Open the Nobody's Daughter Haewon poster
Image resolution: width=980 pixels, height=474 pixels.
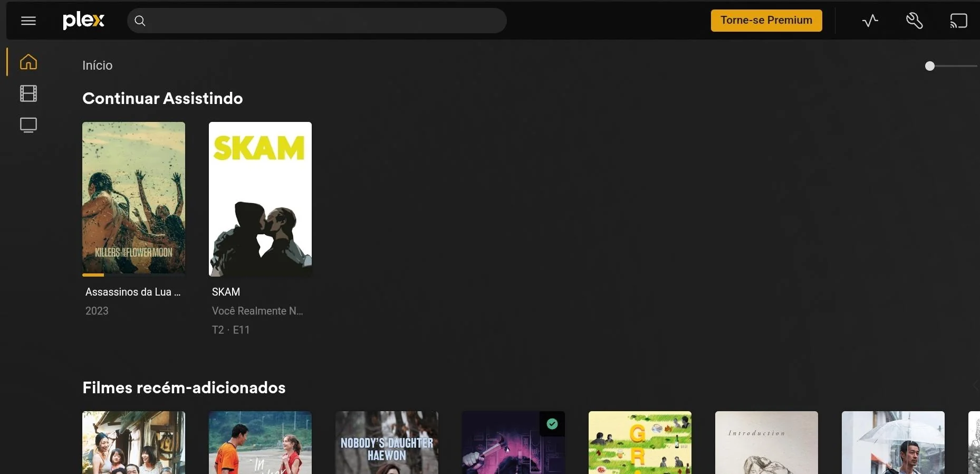coord(387,443)
